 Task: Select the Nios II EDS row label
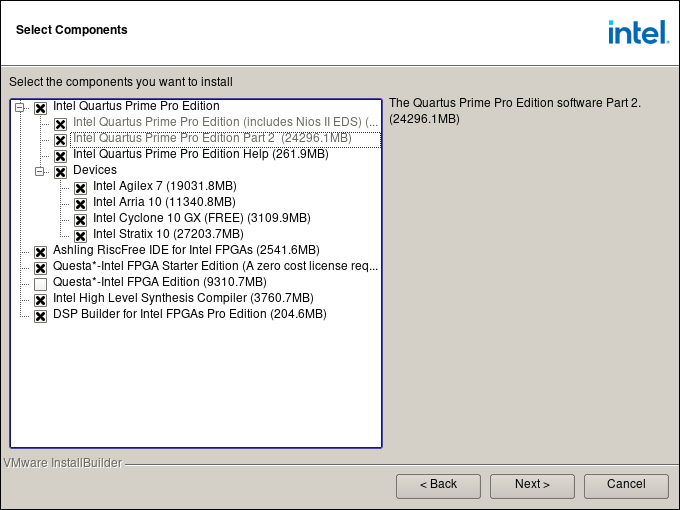click(x=226, y=122)
